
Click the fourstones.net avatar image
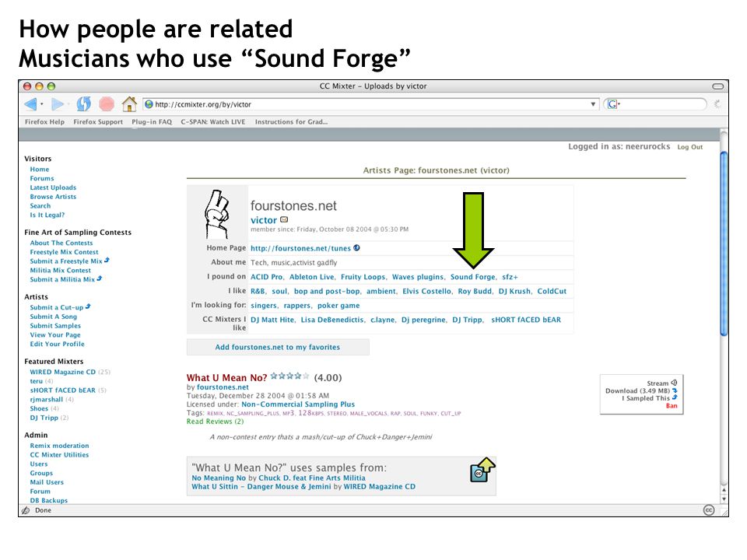point(217,215)
